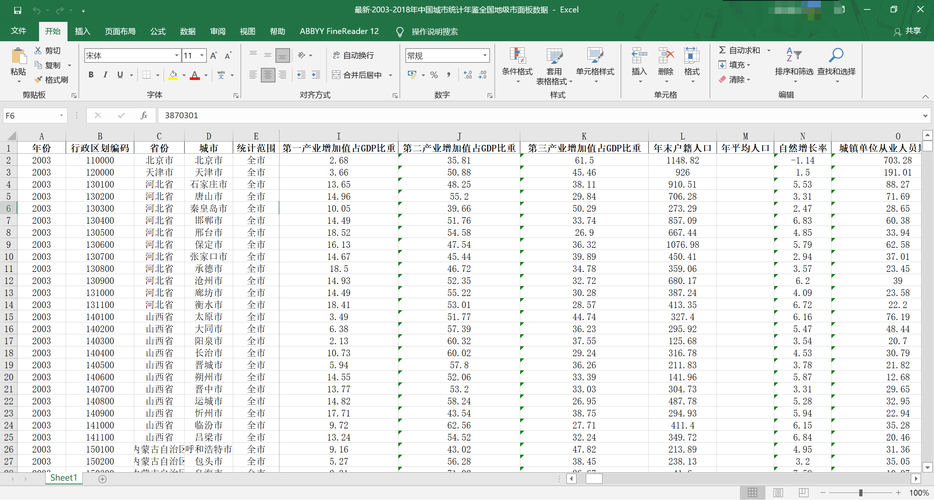Decrease the font size

click(x=228, y=55)
